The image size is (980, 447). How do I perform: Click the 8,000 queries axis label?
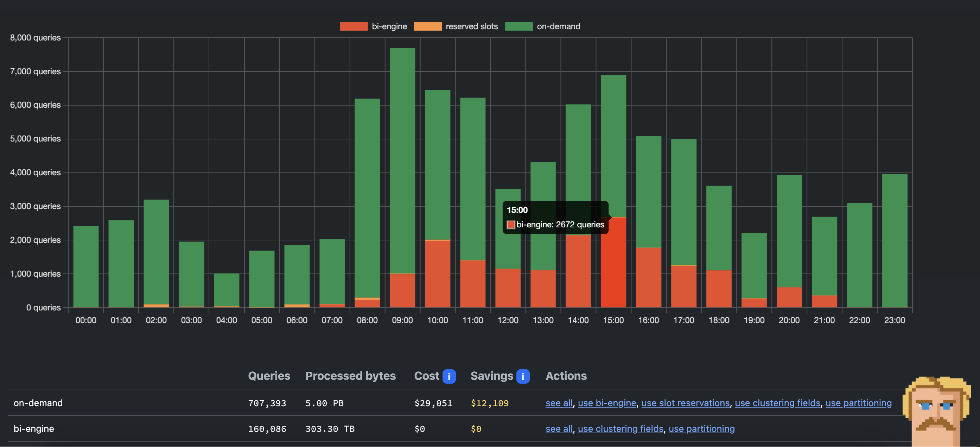(x=35, y=38)
